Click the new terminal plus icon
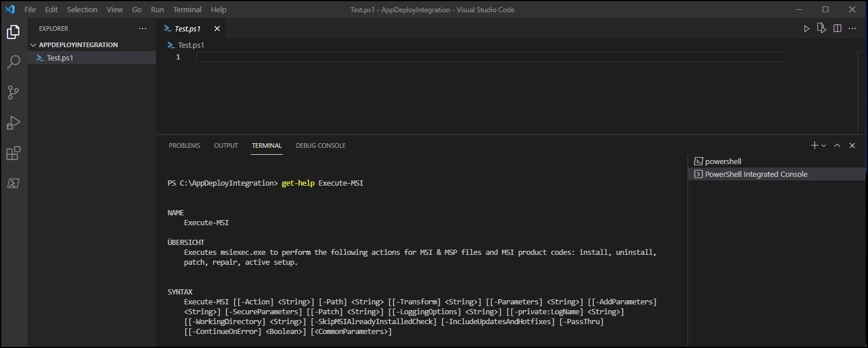Image resolution: width=868 pixels, height=348 pixels. (x=814, y=145)
